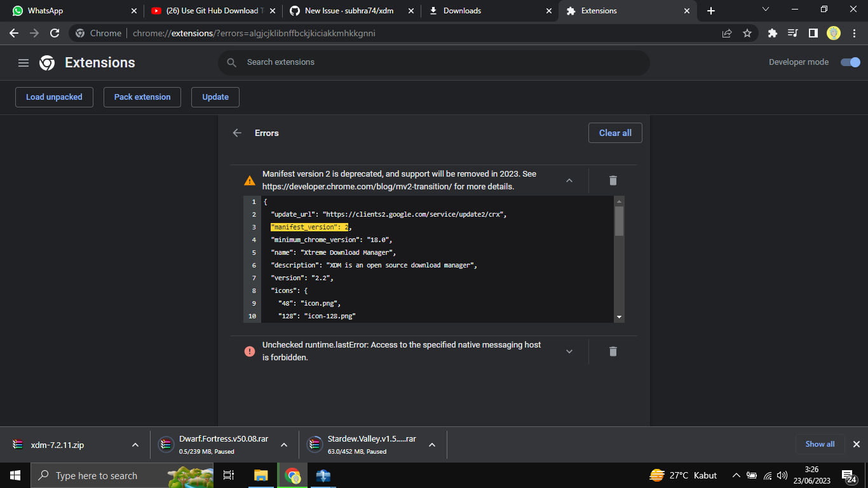
Task: Share this page using the address bar icon
Action: (x=726, y=33)
